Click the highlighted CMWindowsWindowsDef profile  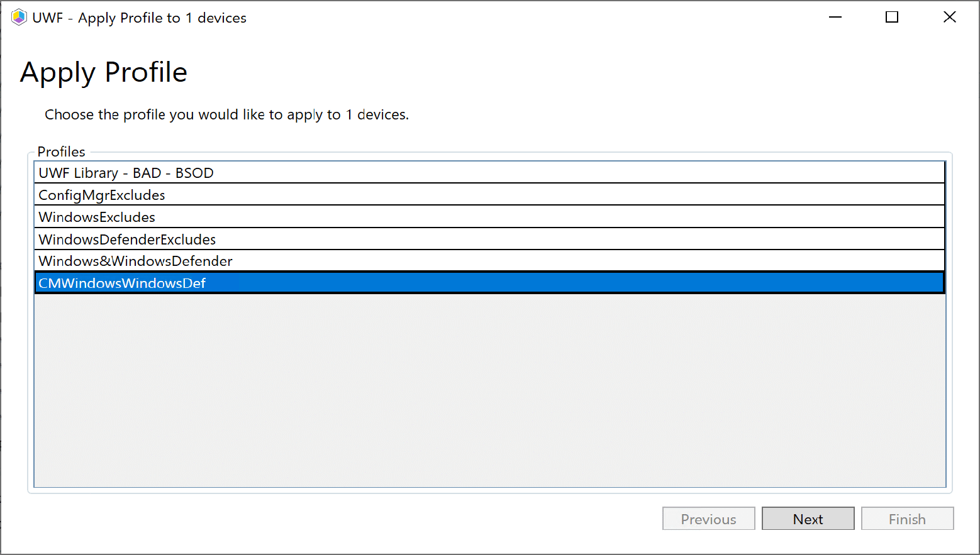click(122, 283)
